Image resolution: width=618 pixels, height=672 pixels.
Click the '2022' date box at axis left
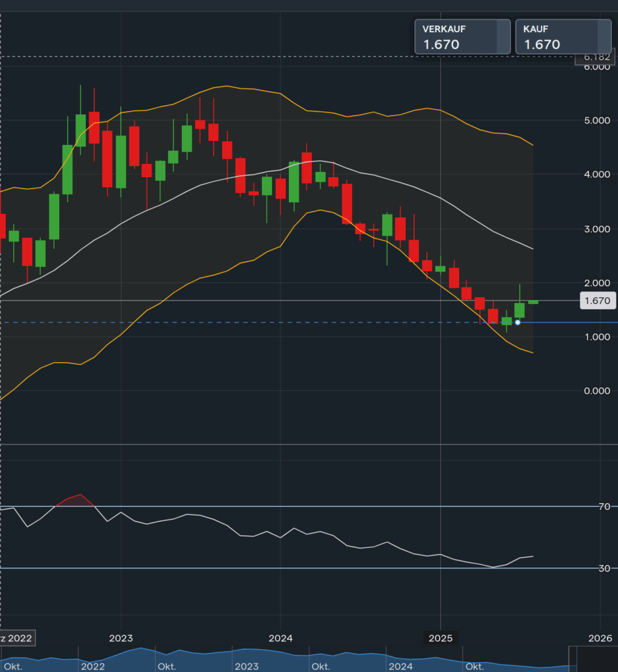point(18,638)
